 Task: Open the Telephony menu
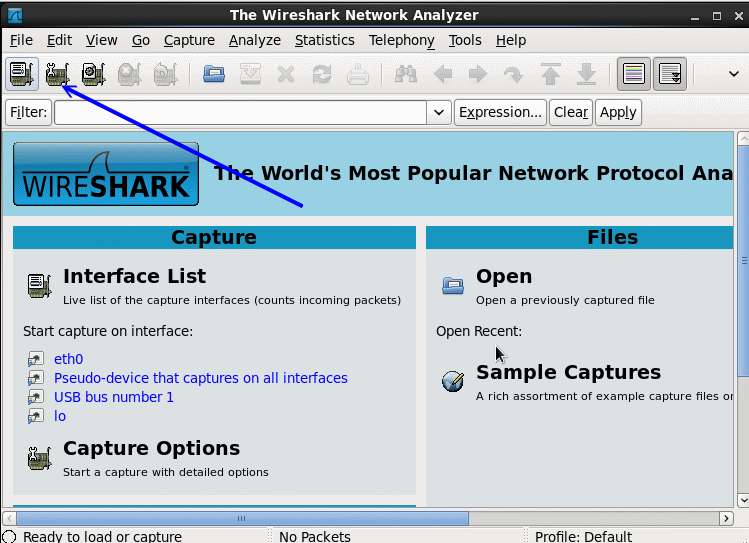[x=401, y=40]
